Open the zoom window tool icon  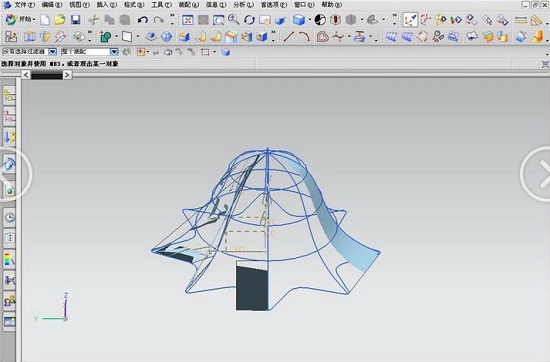point(219,20)
